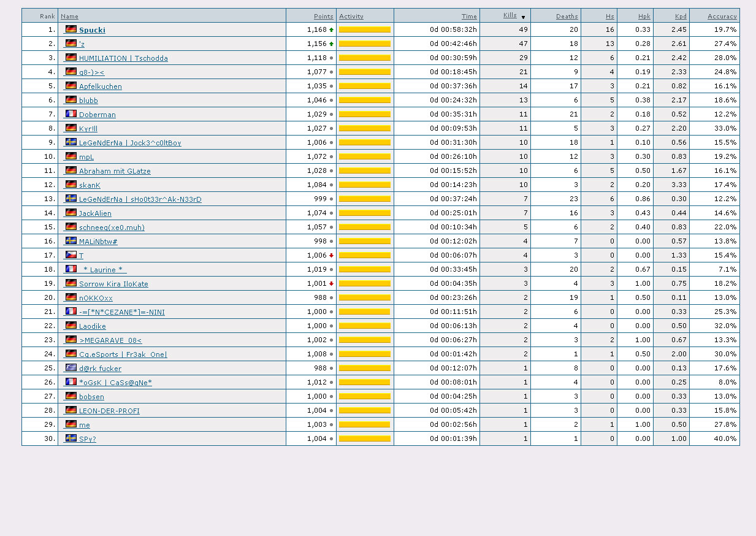Sort by the Name column header

pos(69,17)
